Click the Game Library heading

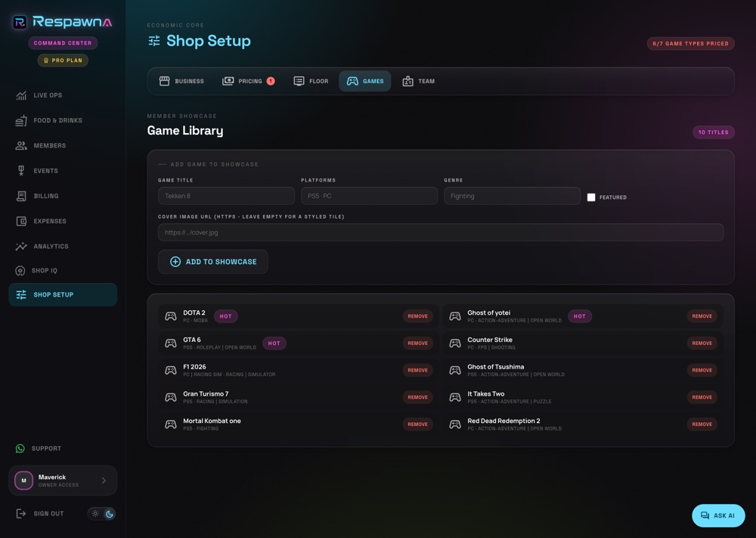coord(185,131)
